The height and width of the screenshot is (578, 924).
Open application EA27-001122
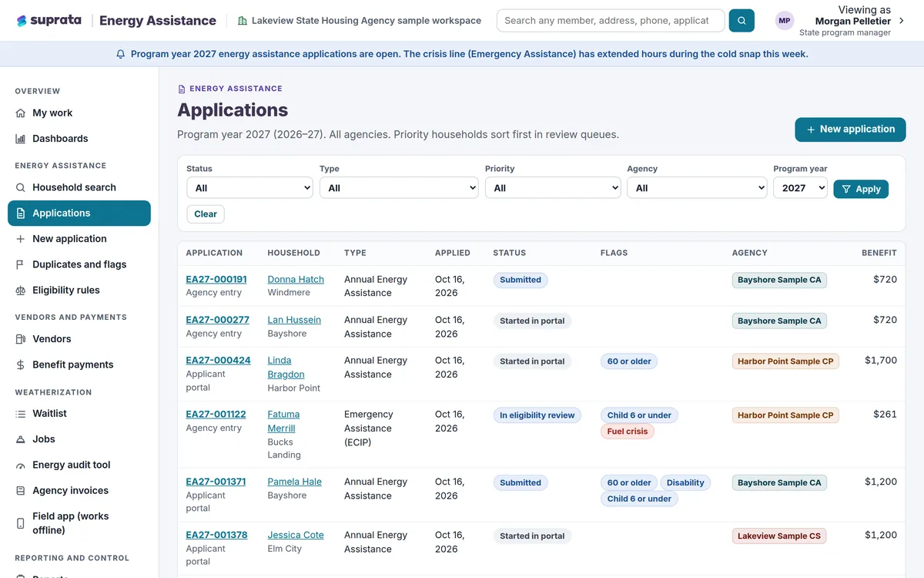[x=216, y=415]
